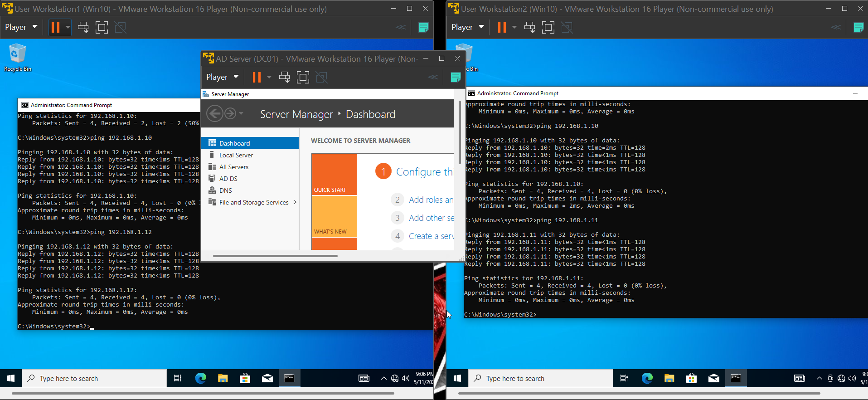Open the Player menu in Workstation2 window

pos(467,27)
